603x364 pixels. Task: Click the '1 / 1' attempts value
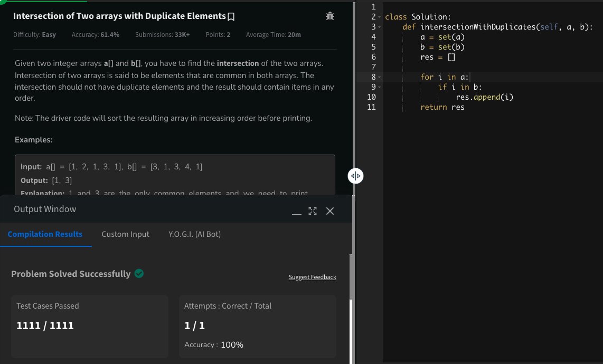click(x=195, y=325)
